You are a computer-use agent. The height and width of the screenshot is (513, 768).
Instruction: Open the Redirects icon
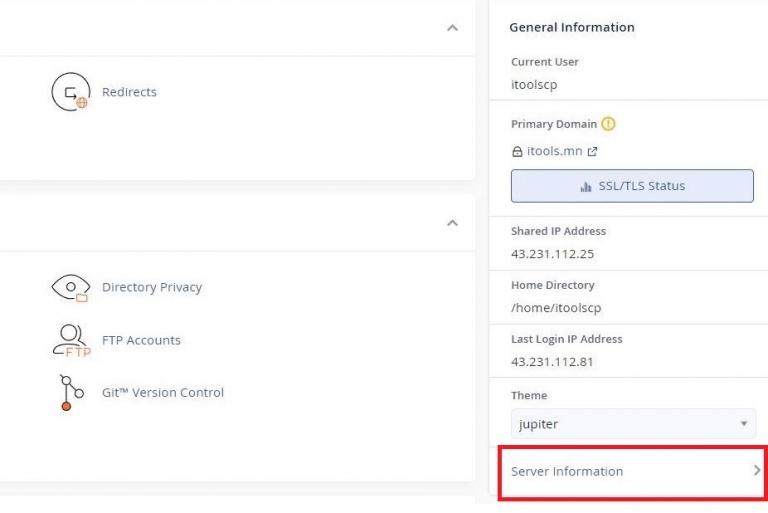(71, 92)
